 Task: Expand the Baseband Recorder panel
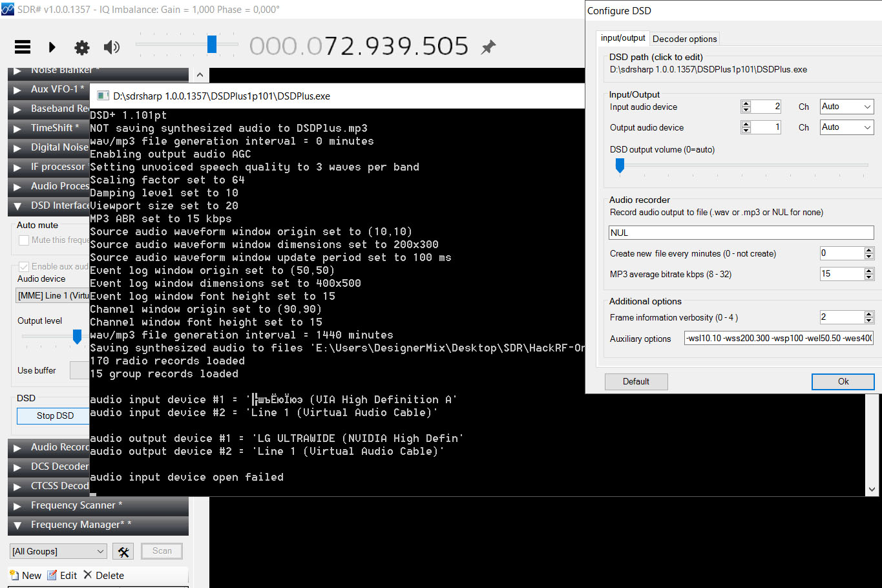[17, 109]
